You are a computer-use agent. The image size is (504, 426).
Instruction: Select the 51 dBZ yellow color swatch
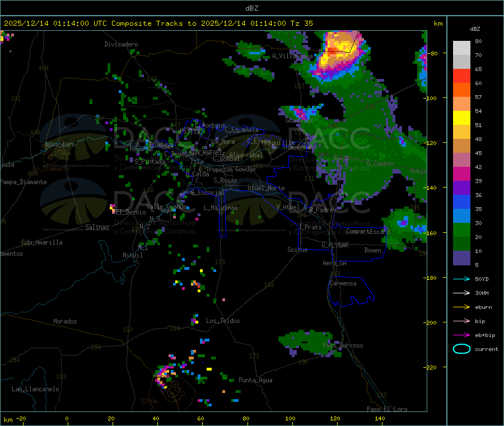[461, 118]
